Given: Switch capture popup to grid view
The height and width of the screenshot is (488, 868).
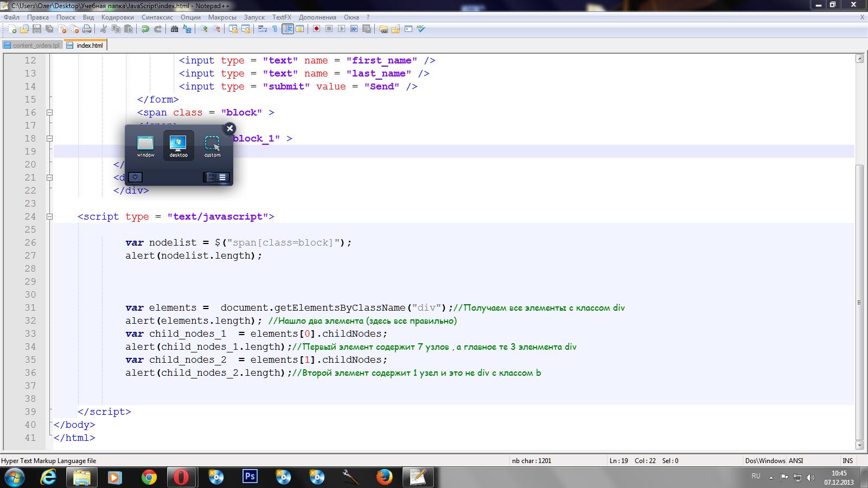Looking at the screenshot, I should pyautogui.click(x=211, y=177).
